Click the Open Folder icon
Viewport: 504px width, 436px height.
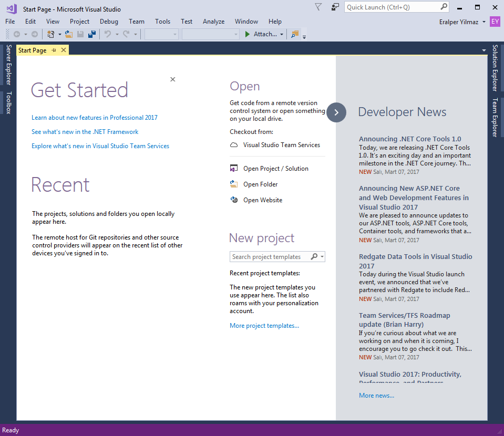pyautogui.click(x=234, y=184)
